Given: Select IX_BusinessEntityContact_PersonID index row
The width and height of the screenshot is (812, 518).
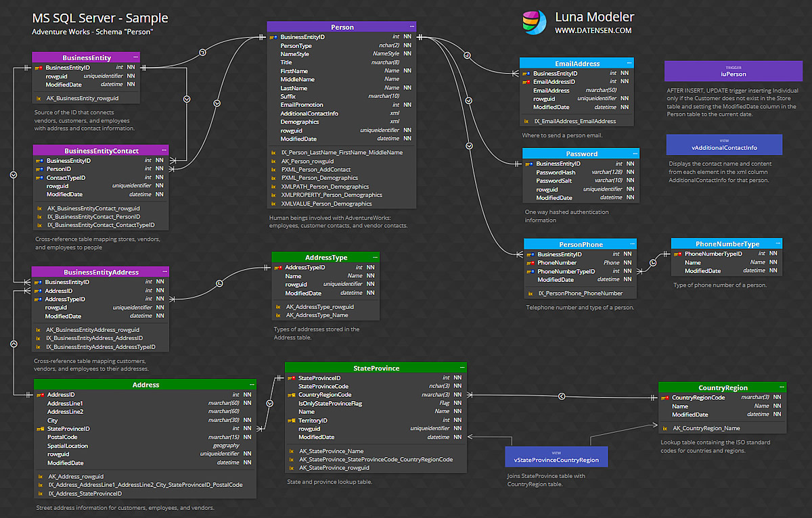Looking at the screenshot, I should tap(100, 216).
